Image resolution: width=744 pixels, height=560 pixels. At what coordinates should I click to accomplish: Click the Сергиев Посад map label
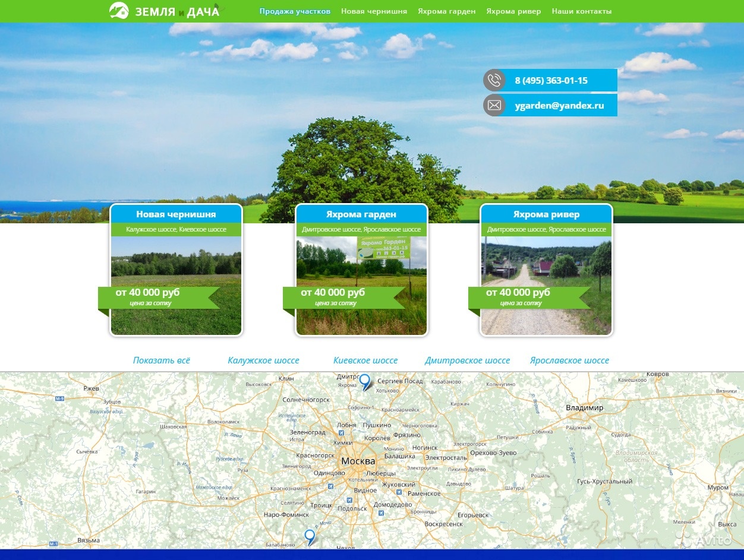[400, 381]
